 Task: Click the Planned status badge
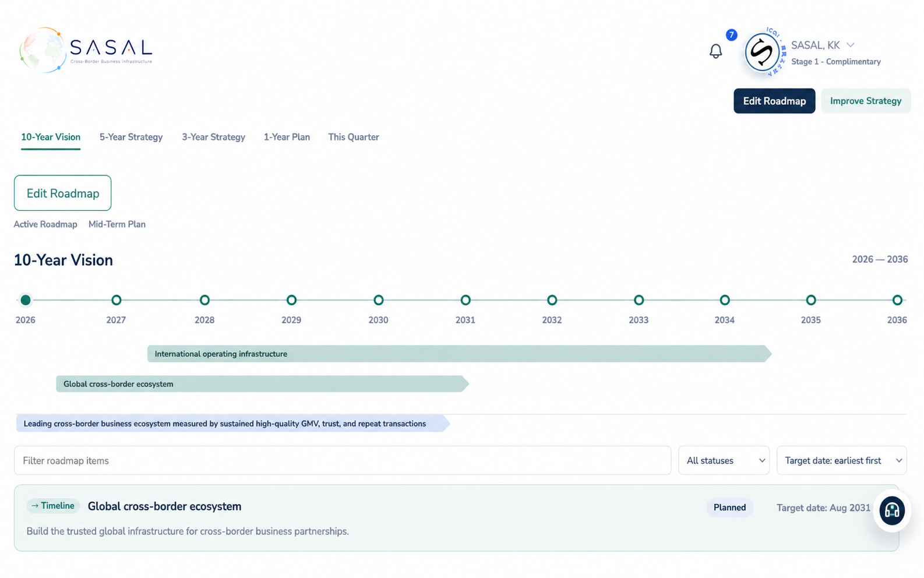tap(729, 507)
